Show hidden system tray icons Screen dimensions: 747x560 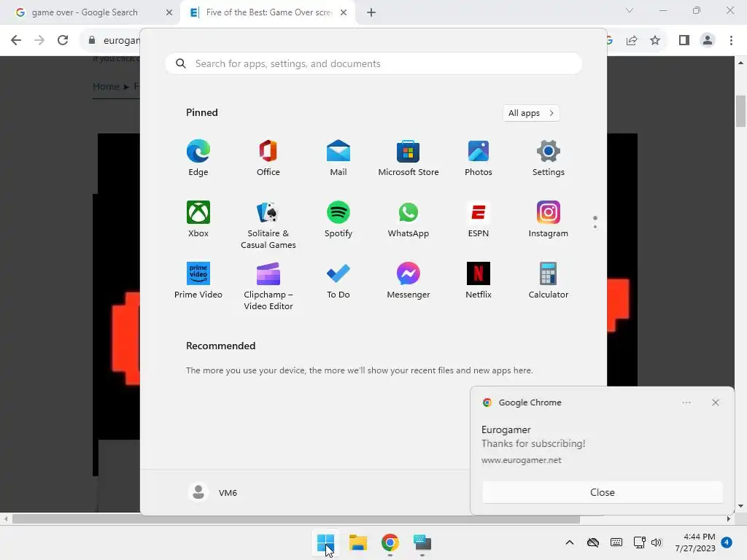(x=569, y=542)
